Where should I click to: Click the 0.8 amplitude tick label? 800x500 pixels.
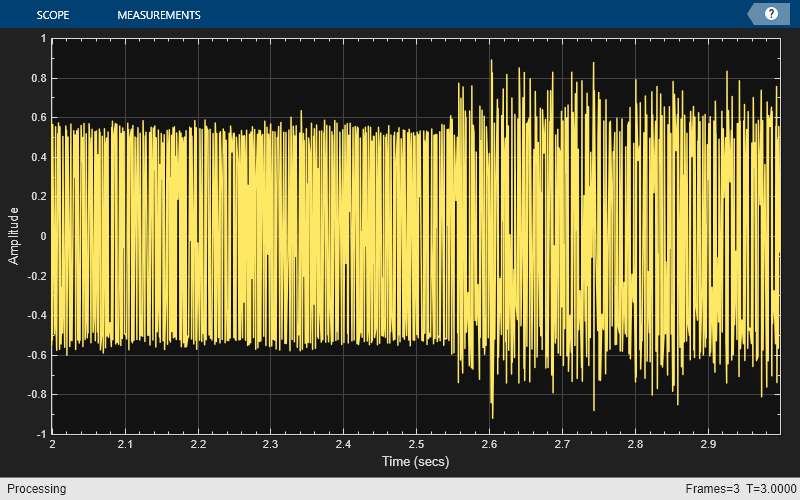click(39, 78)
